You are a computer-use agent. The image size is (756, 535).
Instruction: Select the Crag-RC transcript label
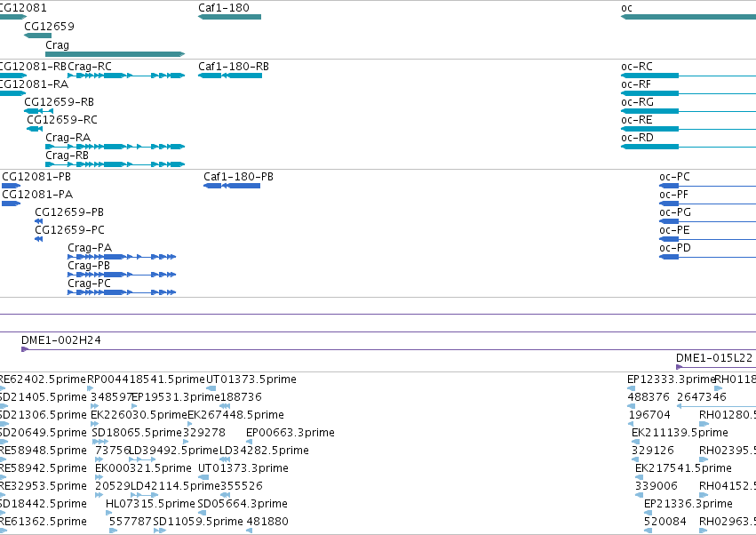click(90, 66)
